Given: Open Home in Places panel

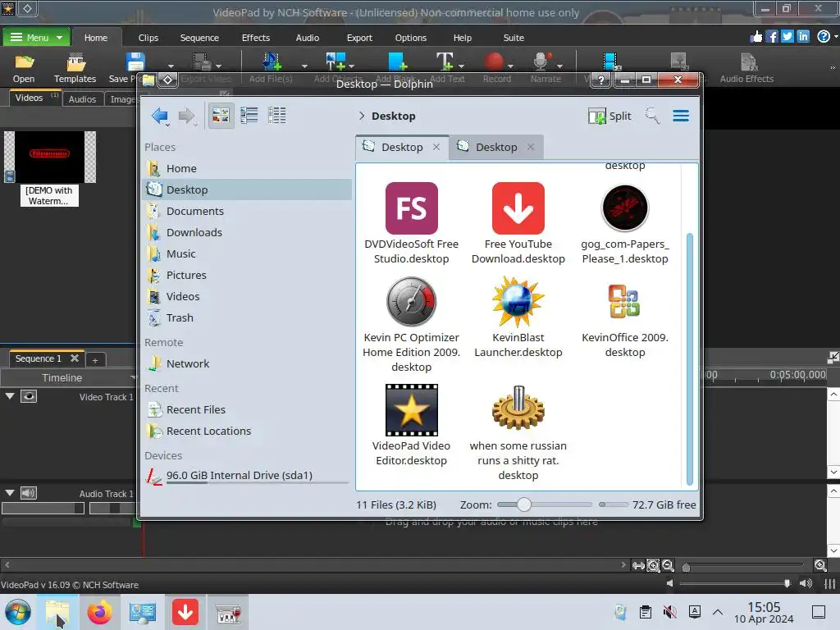Looking at the screenshot, I should click(x=248, y=168).
